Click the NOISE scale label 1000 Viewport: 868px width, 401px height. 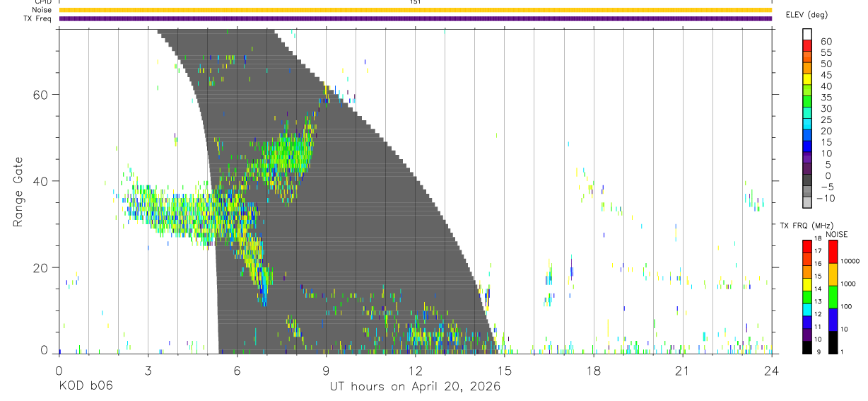[x=848, y=284]
